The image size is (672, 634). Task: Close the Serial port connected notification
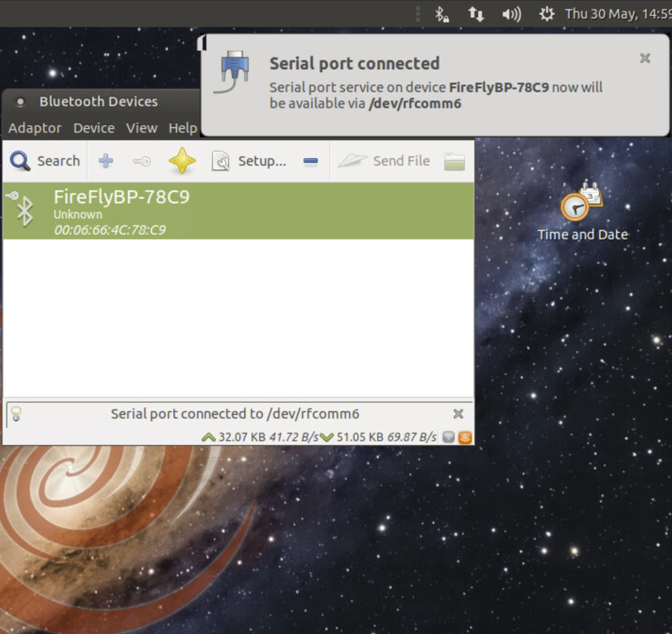645,58
